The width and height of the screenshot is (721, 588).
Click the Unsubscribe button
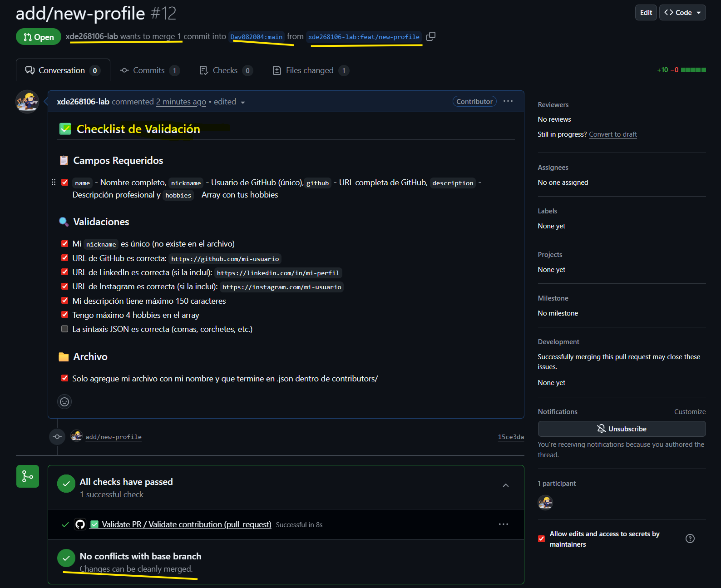click(x=621, y=429)
